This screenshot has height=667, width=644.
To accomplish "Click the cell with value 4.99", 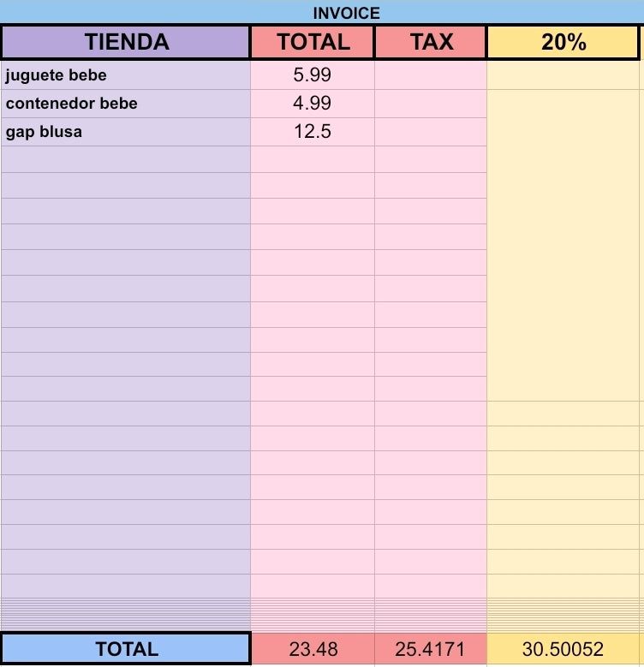I will pyautogui.click(x=313, y=104).
